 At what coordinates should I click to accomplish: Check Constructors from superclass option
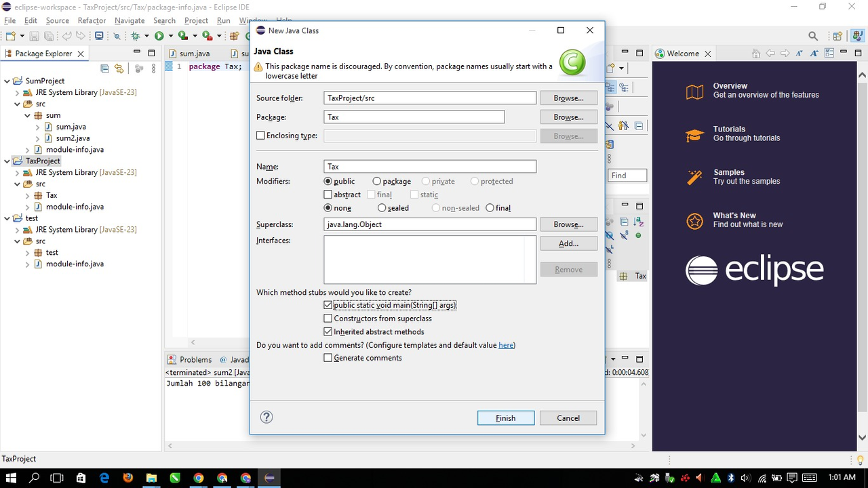point(328,319)
